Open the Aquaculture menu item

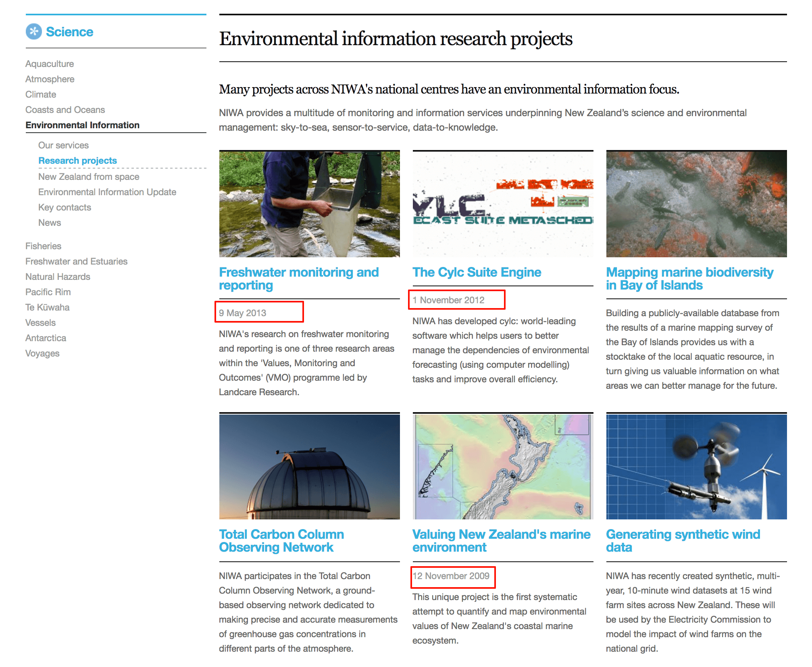(50, 64)
